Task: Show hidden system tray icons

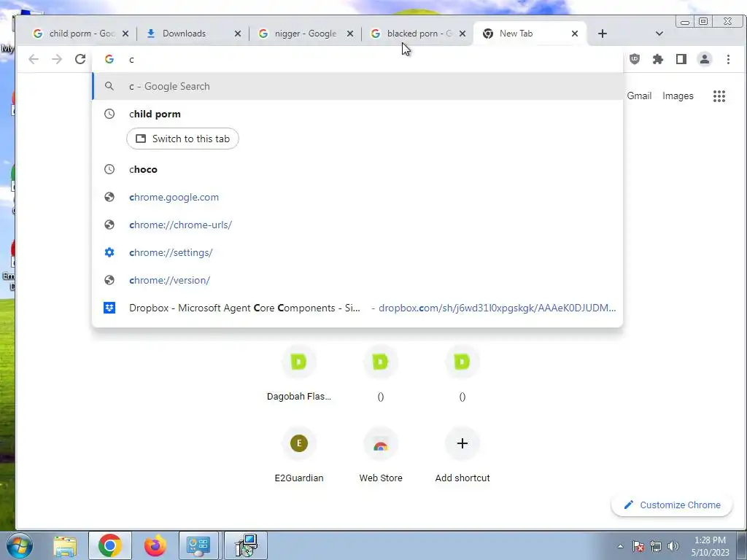Action: pyautogui.click(x=620, y=546)
